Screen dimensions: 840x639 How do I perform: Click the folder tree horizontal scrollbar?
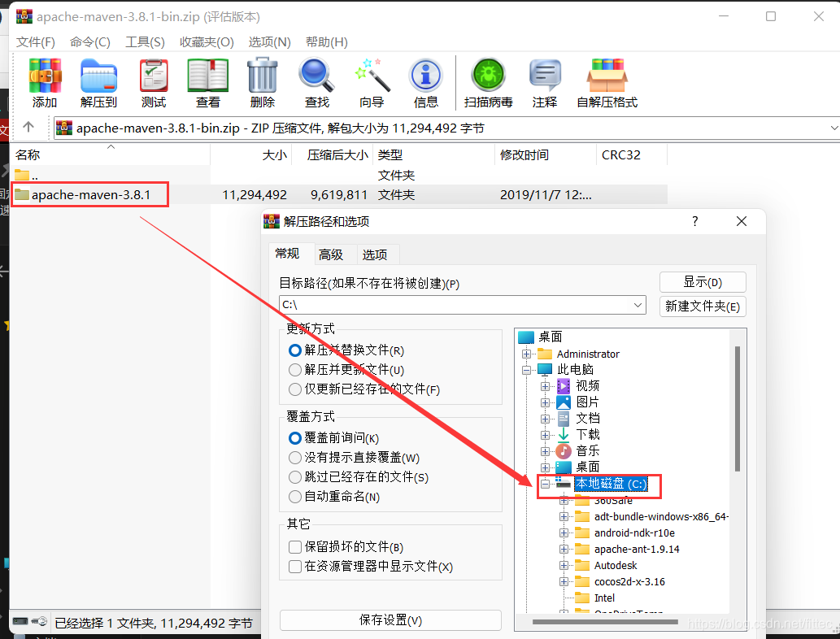pyautogui.click(x=605, y=622)
